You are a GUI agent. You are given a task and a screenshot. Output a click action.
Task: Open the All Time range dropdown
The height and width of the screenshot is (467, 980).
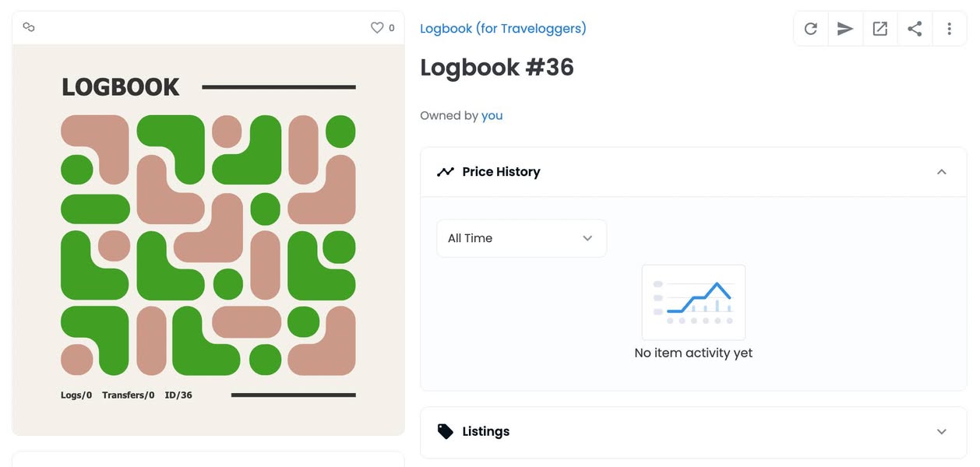[x=521, y=238]
